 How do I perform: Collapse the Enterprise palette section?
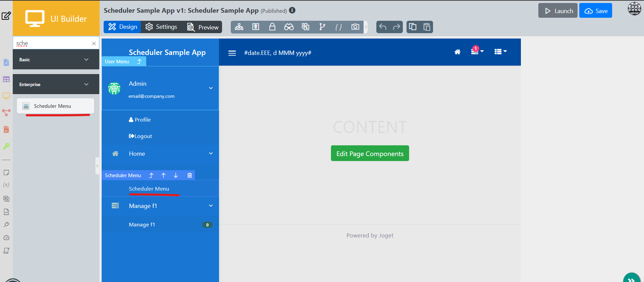(x=56, y=84)
